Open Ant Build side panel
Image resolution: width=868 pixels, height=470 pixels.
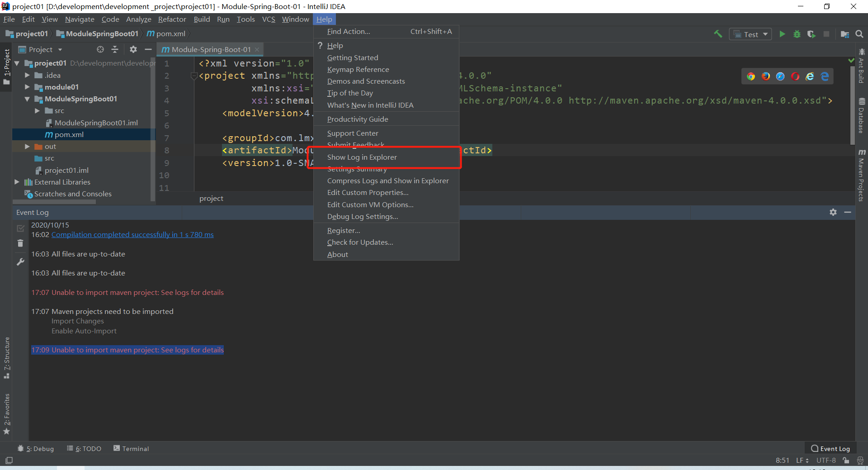tap(862, 66)
